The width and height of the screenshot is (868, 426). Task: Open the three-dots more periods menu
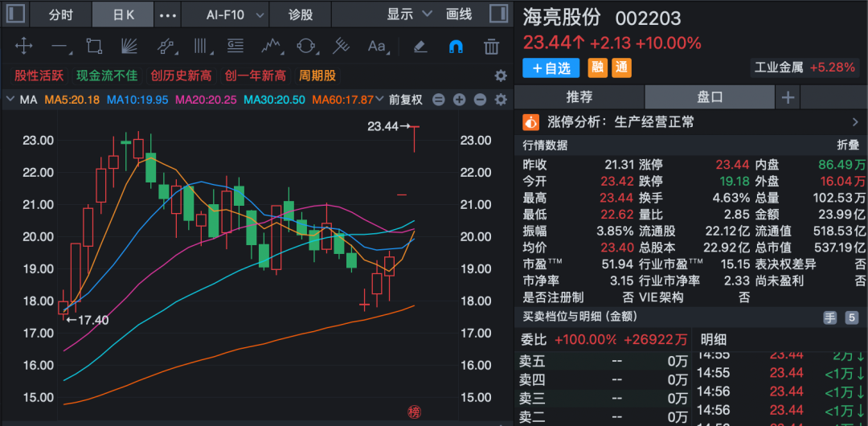tap(168, 15)
